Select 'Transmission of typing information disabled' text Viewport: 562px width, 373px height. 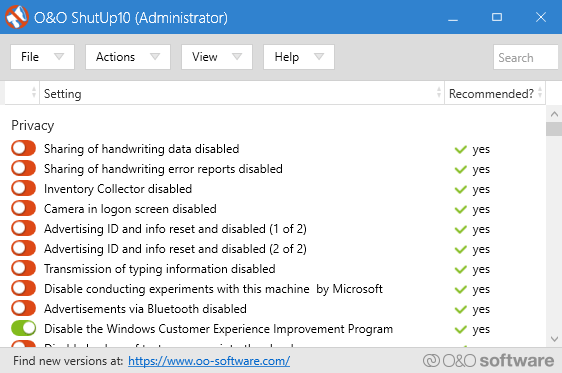coord(159,269)
